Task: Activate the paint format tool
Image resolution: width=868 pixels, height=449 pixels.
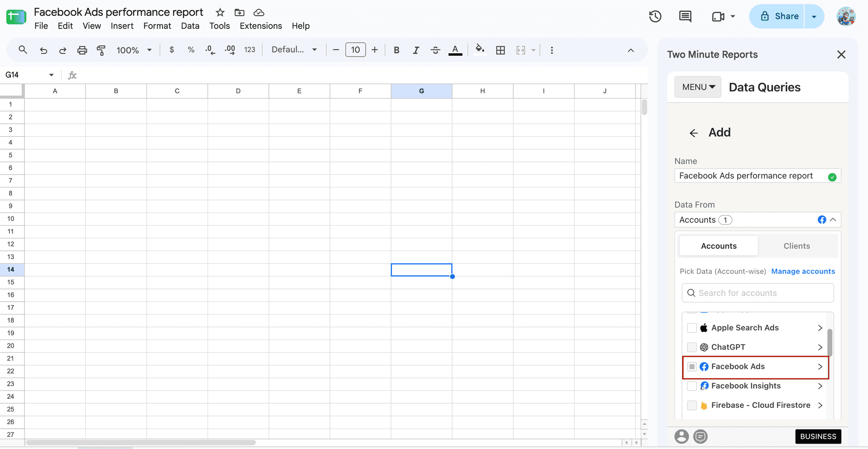Action: click(x=101, y=50)
